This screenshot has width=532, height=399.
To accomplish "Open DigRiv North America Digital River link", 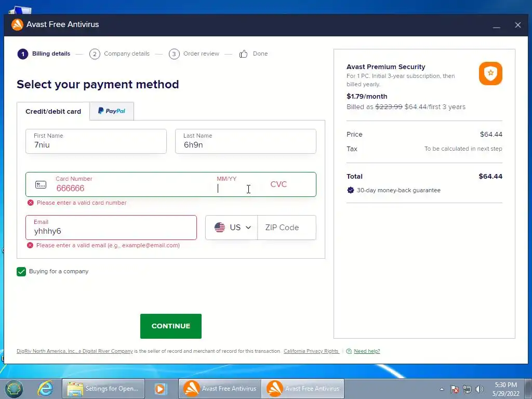I will click(75, 351).
